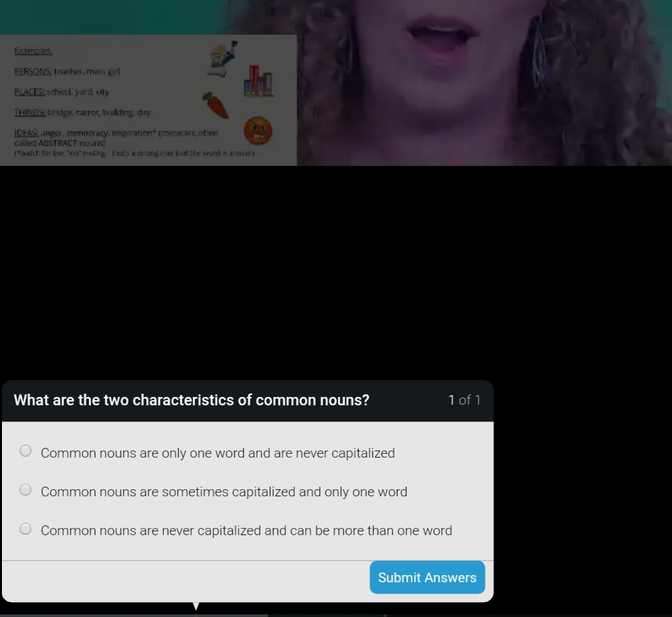The height and width of the screenshot is (617, 672).
Task: Click the angry face emoji on the slide
Action: (258, 130)
